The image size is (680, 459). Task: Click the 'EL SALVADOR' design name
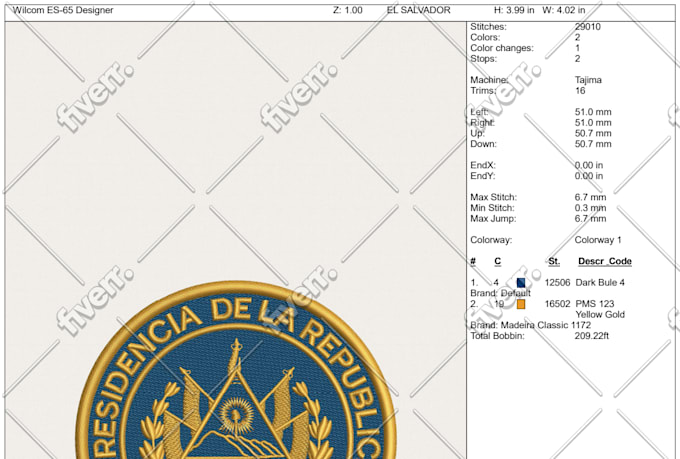(418, 10)
